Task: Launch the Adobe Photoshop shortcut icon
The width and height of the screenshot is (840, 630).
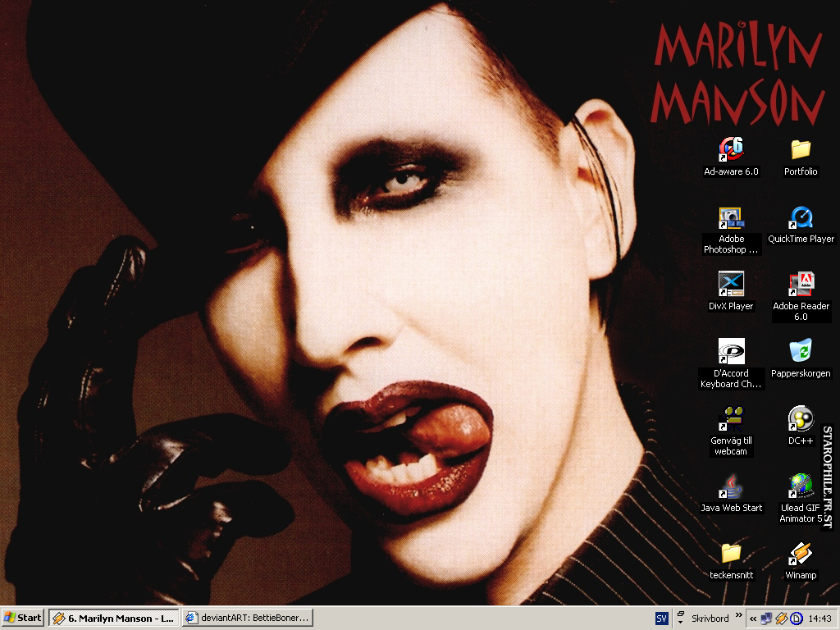Action: 731,218
